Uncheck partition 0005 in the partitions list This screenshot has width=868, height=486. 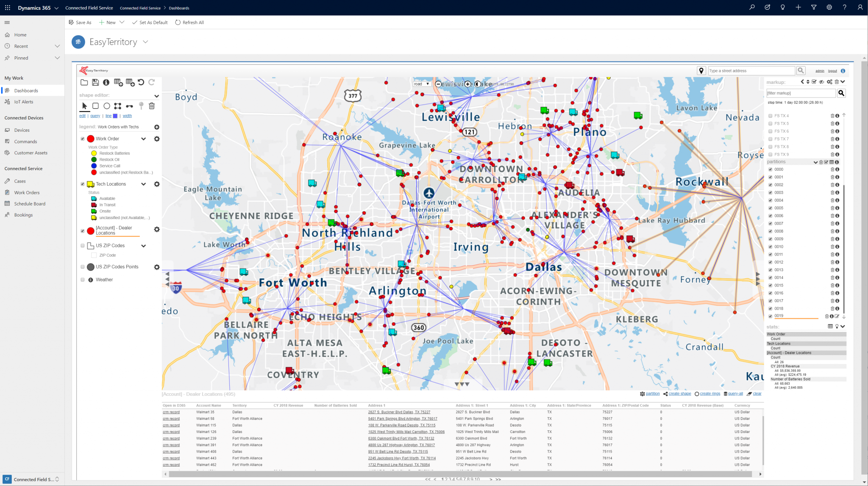771,208
